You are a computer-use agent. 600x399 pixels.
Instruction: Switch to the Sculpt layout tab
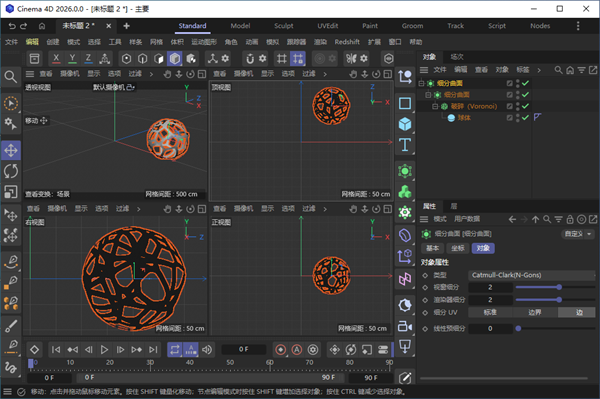[x=284, y=26]
